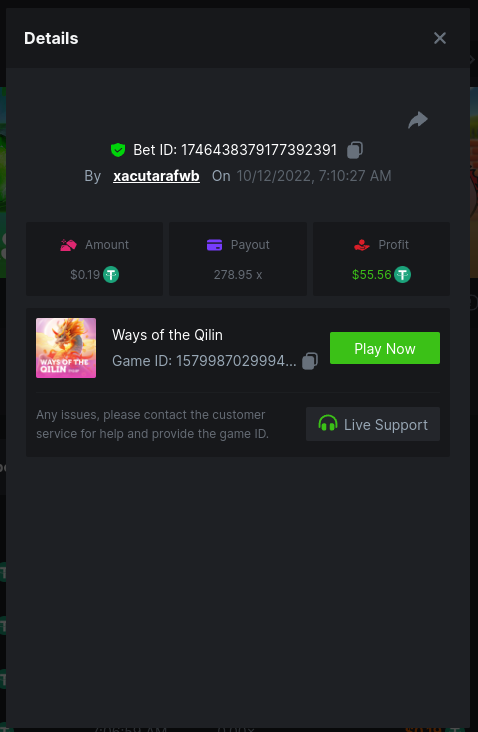This screenshot has height=732, width=478.
Task: Click the Tether coin icon beside $0.19
Action: click(111, 274)
